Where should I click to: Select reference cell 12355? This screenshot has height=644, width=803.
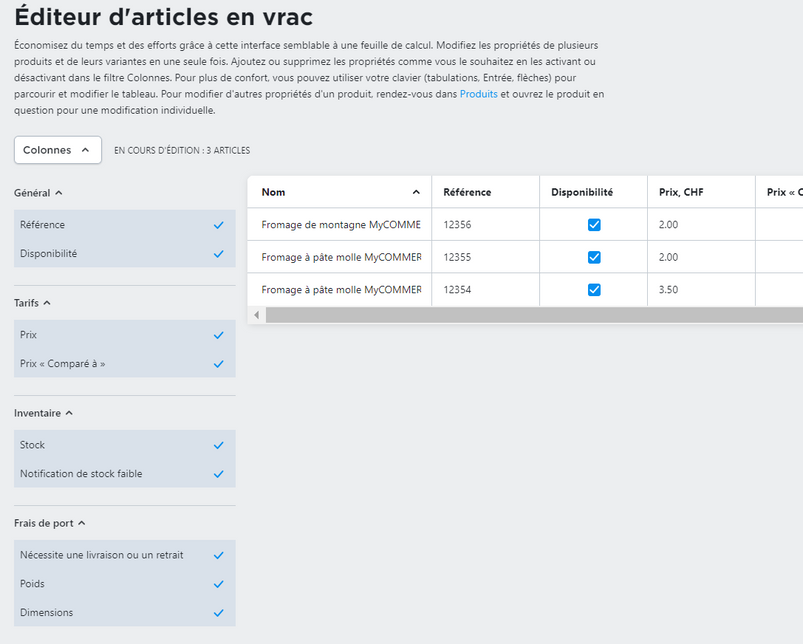pyautogui.click(x=485, y=257)
